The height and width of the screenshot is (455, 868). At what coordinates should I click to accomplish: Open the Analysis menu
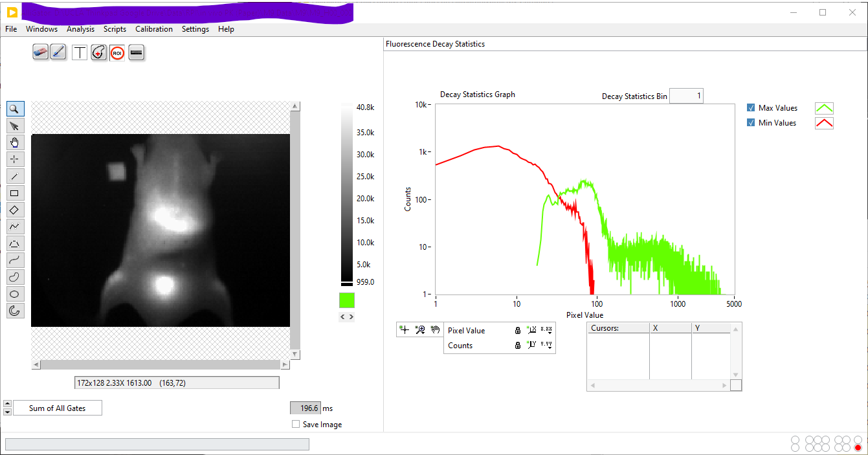point(80,29)
